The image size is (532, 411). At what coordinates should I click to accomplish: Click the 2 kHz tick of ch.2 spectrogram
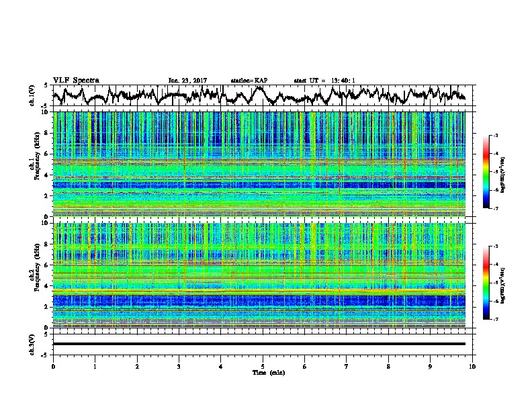(47, 307)
